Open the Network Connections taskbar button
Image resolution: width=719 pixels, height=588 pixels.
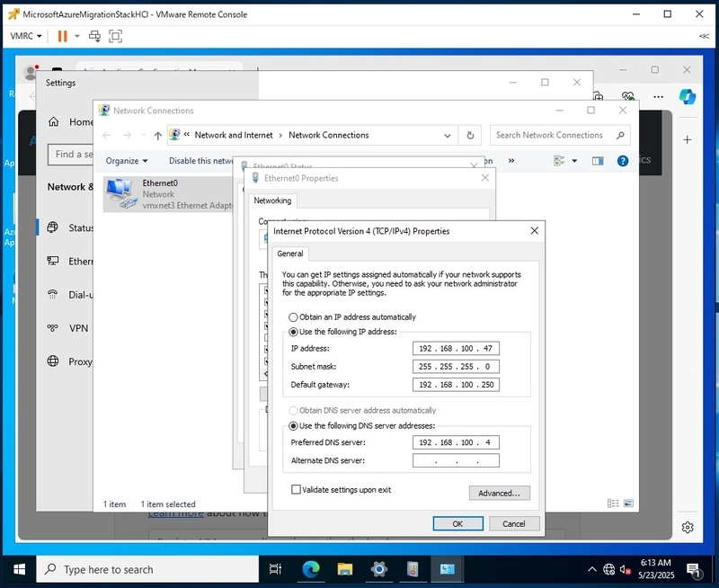point(447,570)
